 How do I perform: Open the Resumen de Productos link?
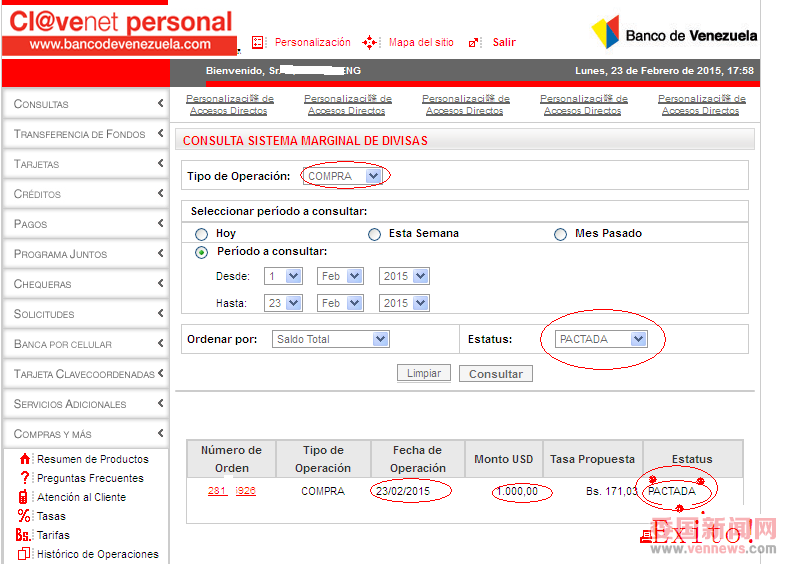pyautogui.click(x=93, y=459)
